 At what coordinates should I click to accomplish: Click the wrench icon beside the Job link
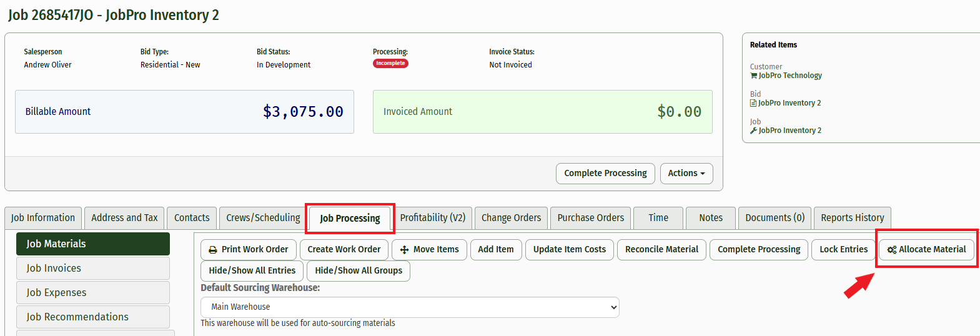[753, 131]
